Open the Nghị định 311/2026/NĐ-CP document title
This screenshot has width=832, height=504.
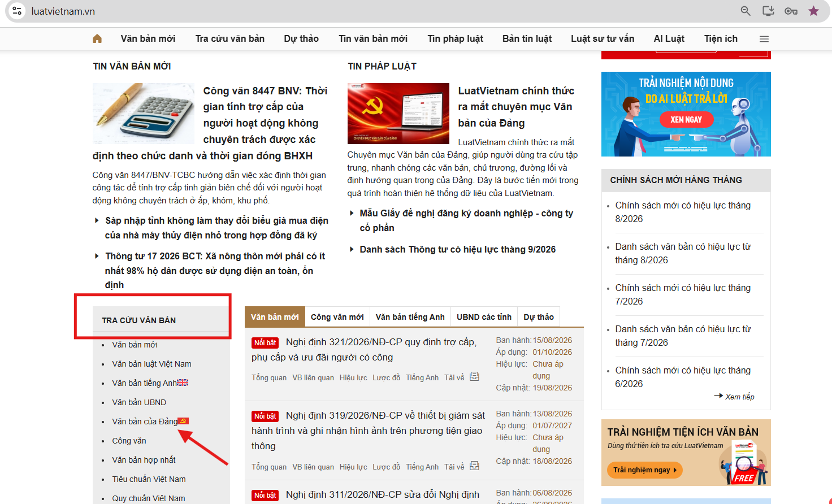pyautogui.click(x=383, y=494)
